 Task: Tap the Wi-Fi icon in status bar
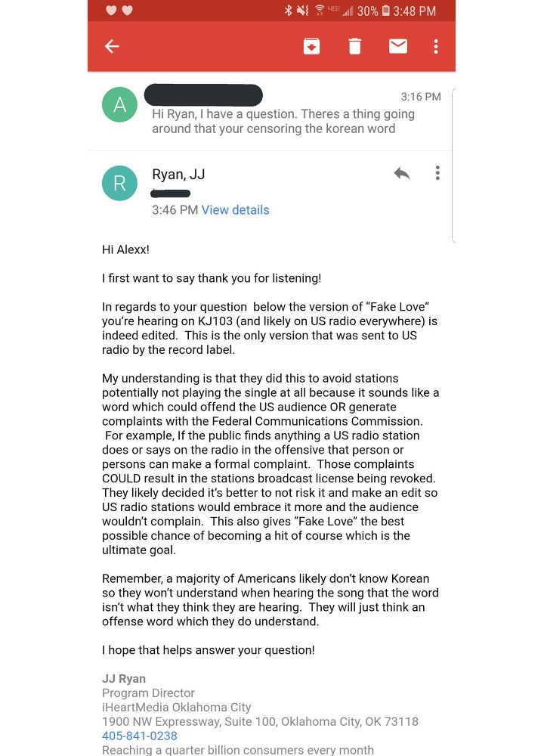[x=320, y=10]
